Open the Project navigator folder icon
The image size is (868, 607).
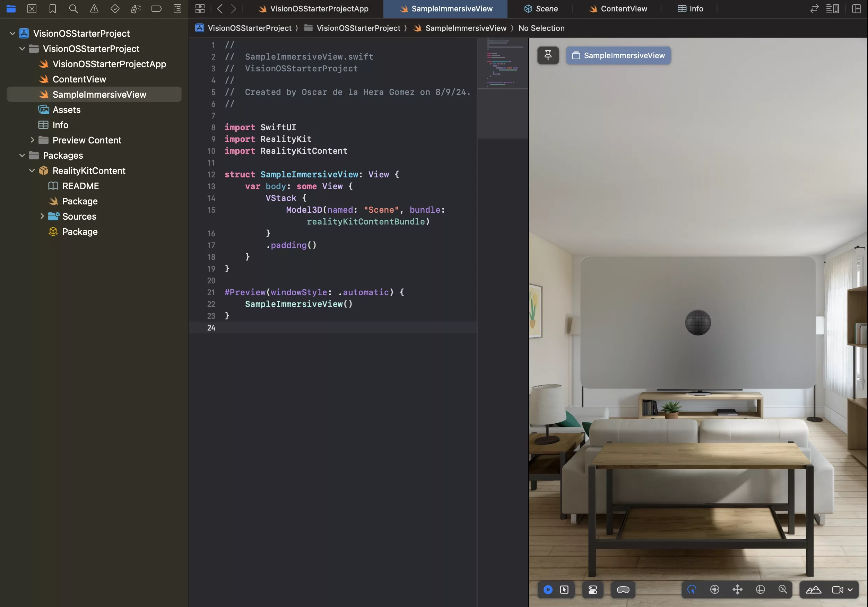point(11,9)
